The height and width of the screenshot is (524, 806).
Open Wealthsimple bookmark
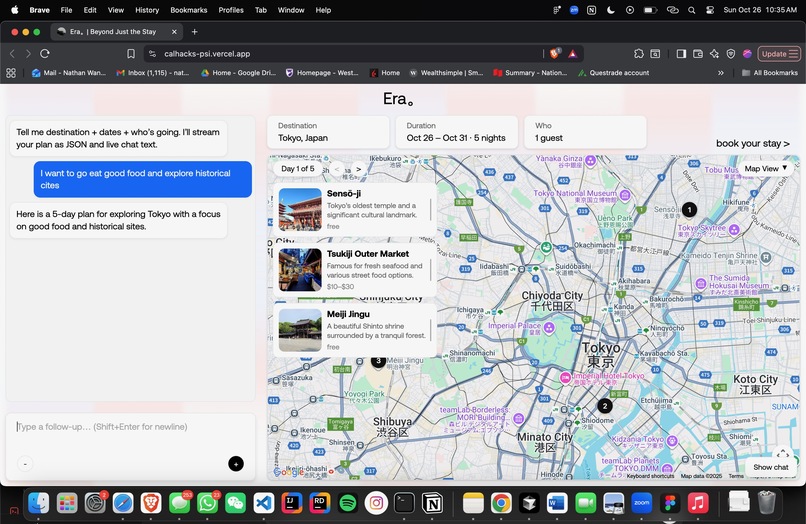pos(446,73)
